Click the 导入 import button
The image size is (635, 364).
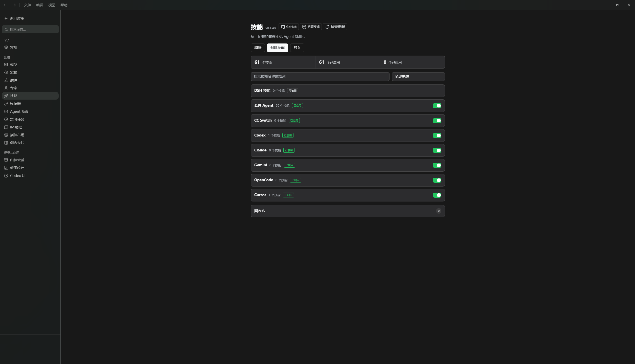coord(297,48)
